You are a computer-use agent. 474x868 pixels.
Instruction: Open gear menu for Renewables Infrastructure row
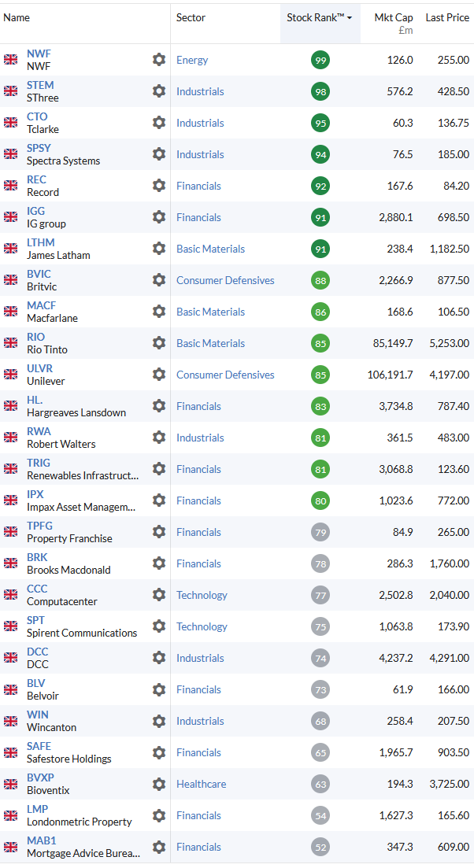(159, 469)
